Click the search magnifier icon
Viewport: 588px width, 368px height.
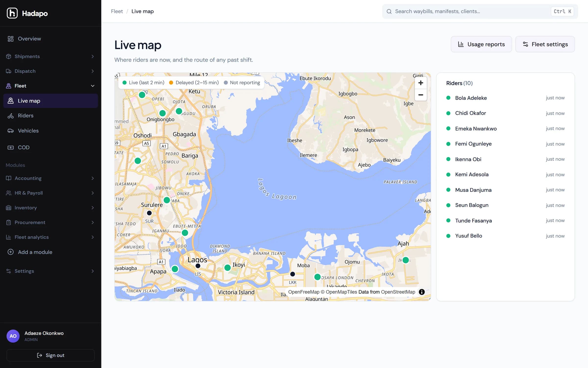(389, 11)
